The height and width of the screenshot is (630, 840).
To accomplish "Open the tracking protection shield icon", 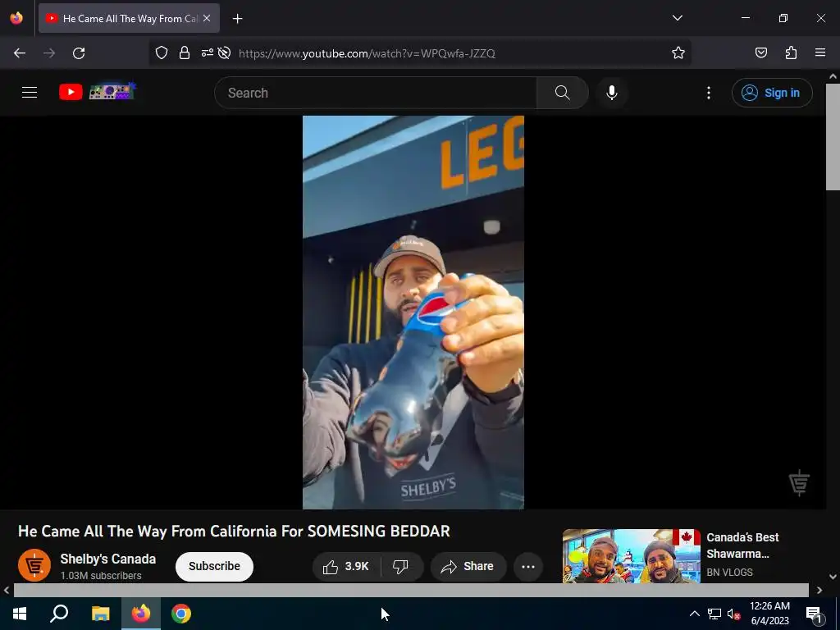I will pyautogui.click(x=162, y=52).
